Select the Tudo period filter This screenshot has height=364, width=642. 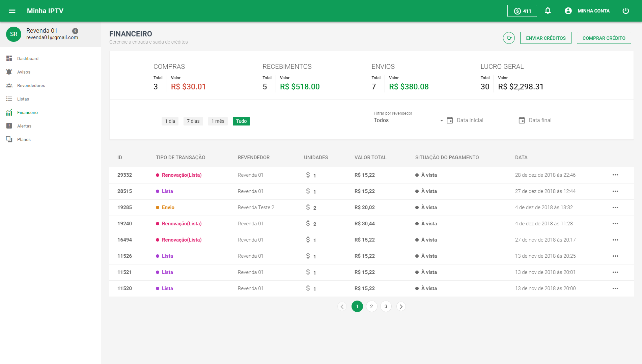pos(241,121)
